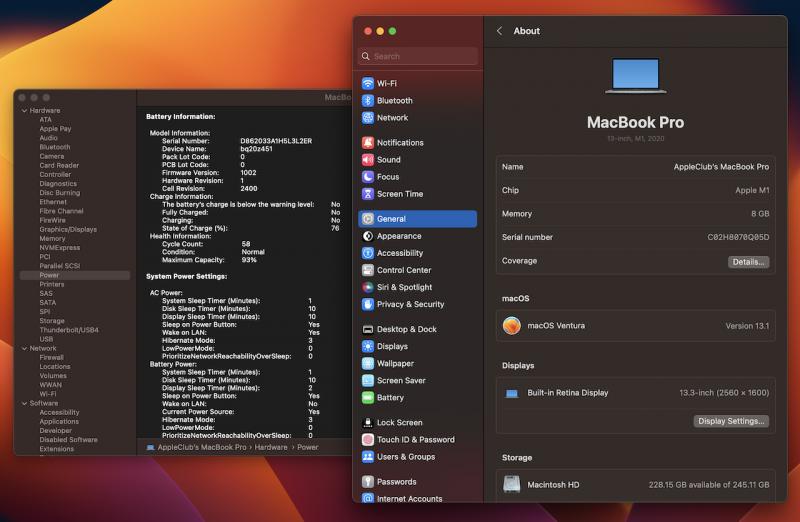Select the Notifications bell icon
Image resolution: width=800 pixels, height=522 pixels.
368,143
